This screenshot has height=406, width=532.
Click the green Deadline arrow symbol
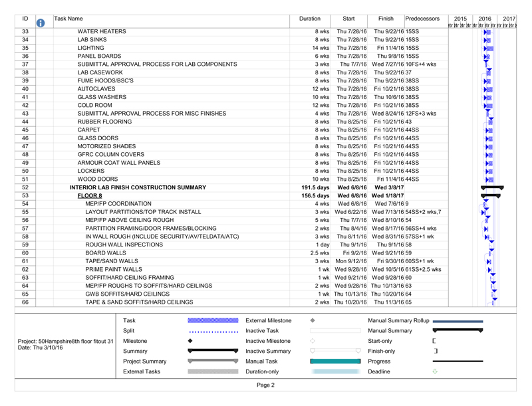435,371
